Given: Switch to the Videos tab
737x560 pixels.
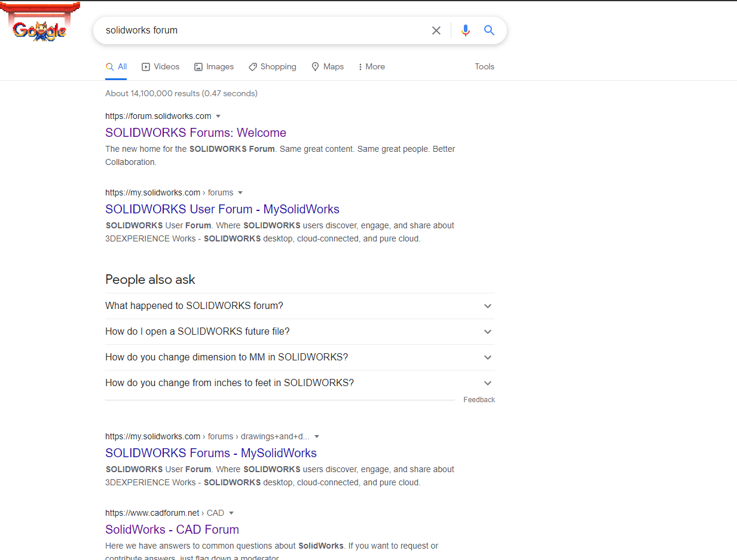Looking at the screenshot, I should [x=160, y=67].
